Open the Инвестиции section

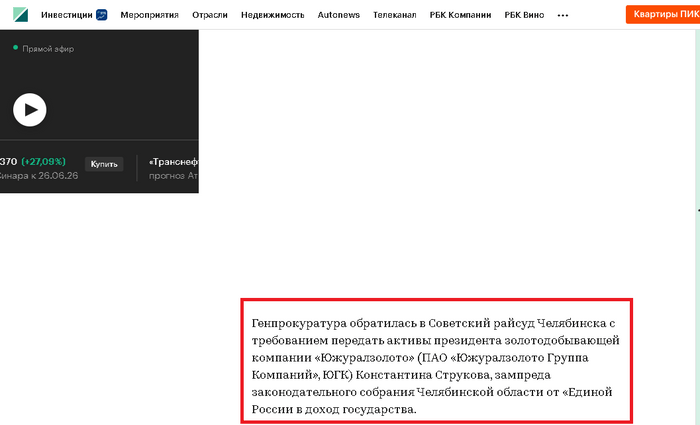point(67,16)
